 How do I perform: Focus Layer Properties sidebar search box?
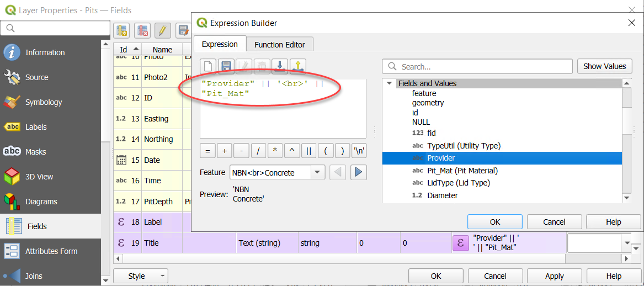click(55, 28)
